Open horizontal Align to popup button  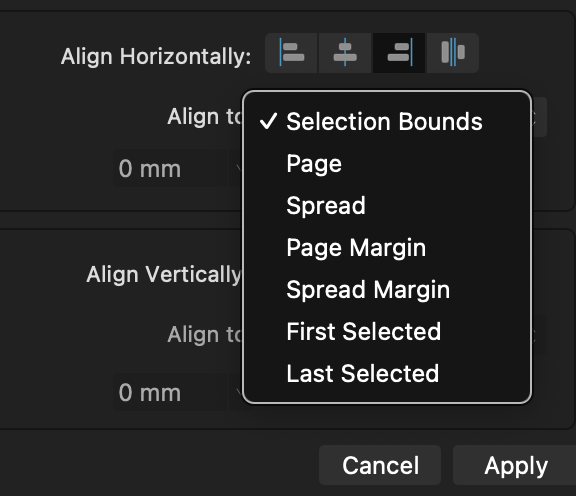point(539,117)
